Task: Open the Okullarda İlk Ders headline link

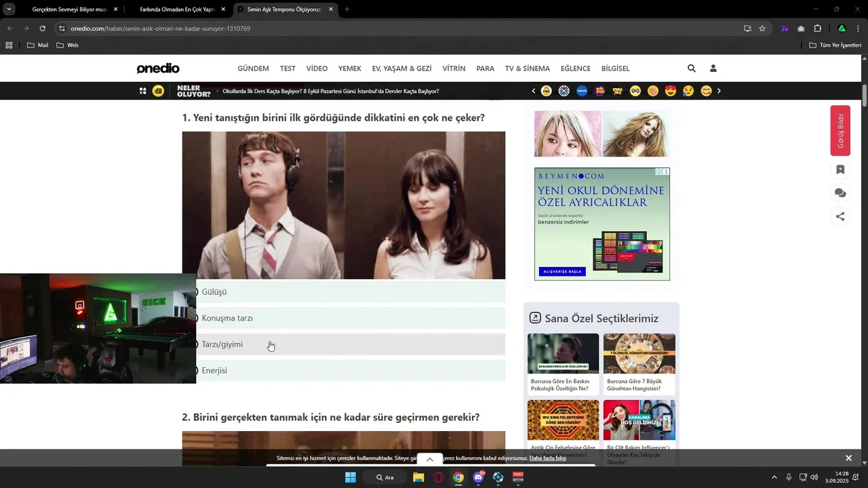Action: pyautogui.click(x=331, y=91)
